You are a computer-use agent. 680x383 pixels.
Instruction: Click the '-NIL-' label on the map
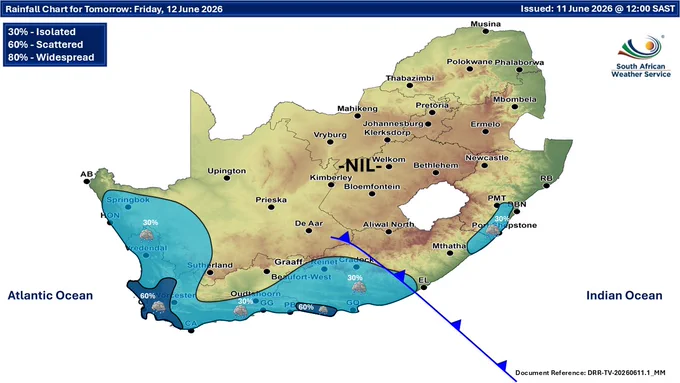tap(360, 166)
